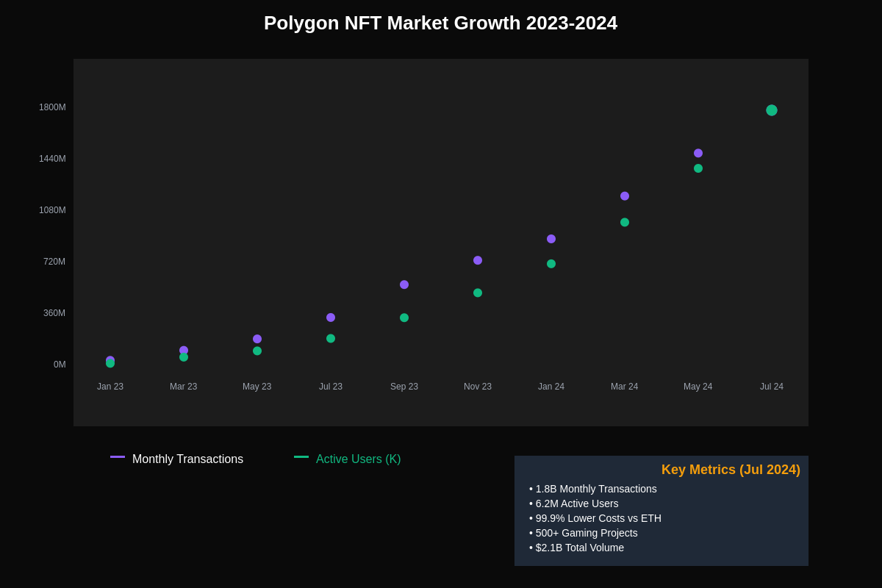Click the 6.2M Active Users bullet
Screen dimensions: 882x588
[x=574, y=503]
